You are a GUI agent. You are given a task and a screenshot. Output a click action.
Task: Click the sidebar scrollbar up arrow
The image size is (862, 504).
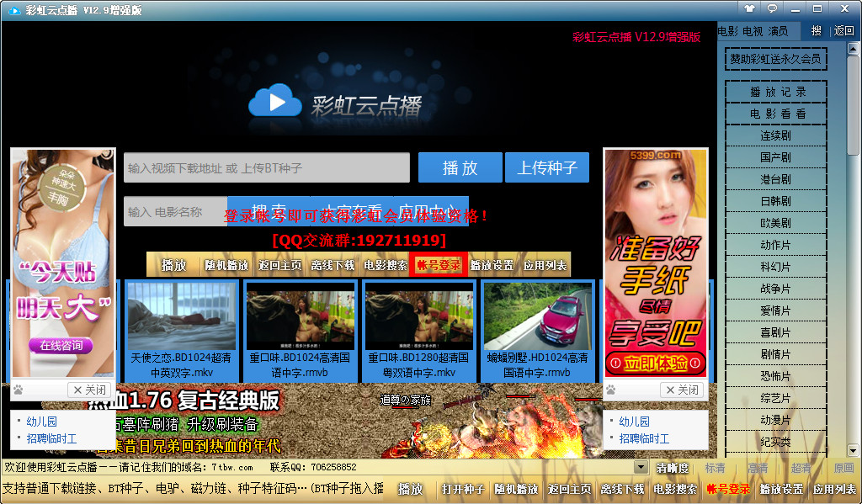[x=854, y=49]
